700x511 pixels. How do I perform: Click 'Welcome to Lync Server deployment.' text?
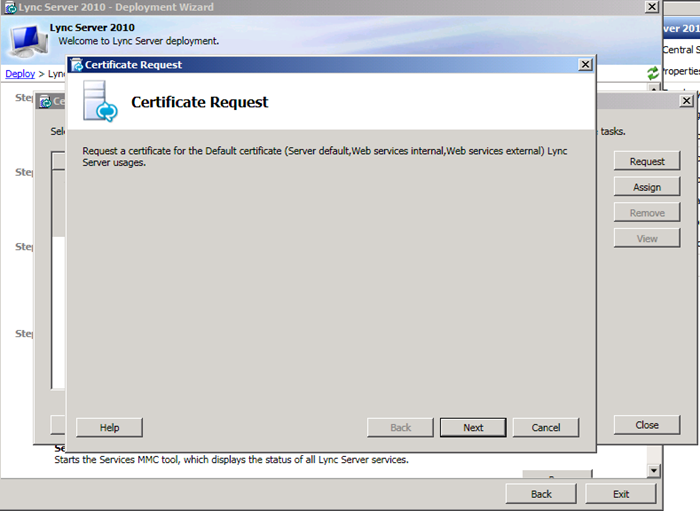coord(138,41)
